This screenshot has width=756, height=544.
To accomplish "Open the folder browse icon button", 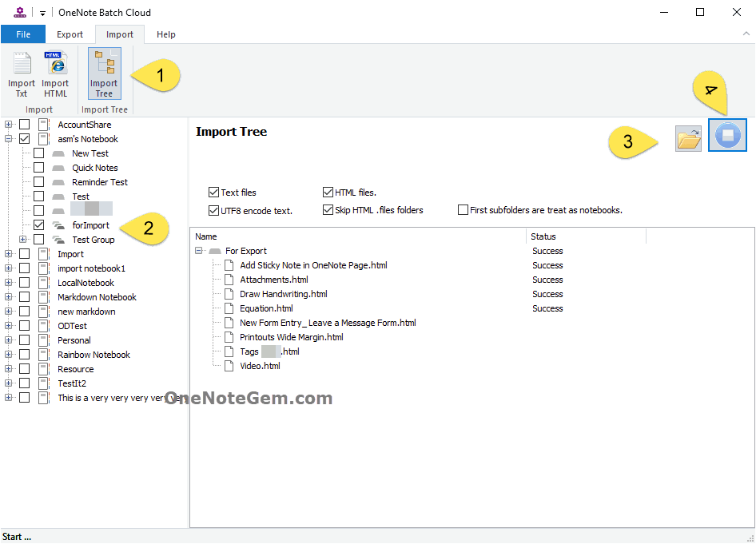I will (x=689, y=138).
